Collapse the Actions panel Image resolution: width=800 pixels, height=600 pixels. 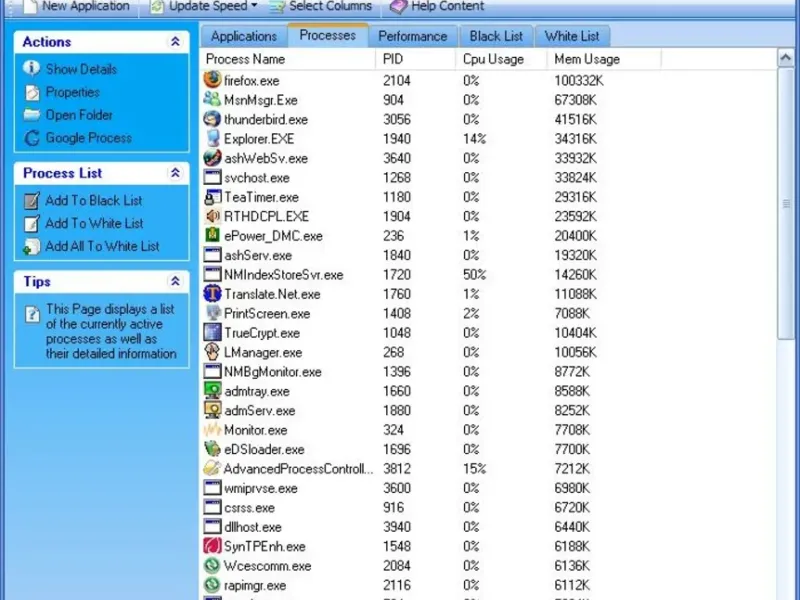pos(175,41)
